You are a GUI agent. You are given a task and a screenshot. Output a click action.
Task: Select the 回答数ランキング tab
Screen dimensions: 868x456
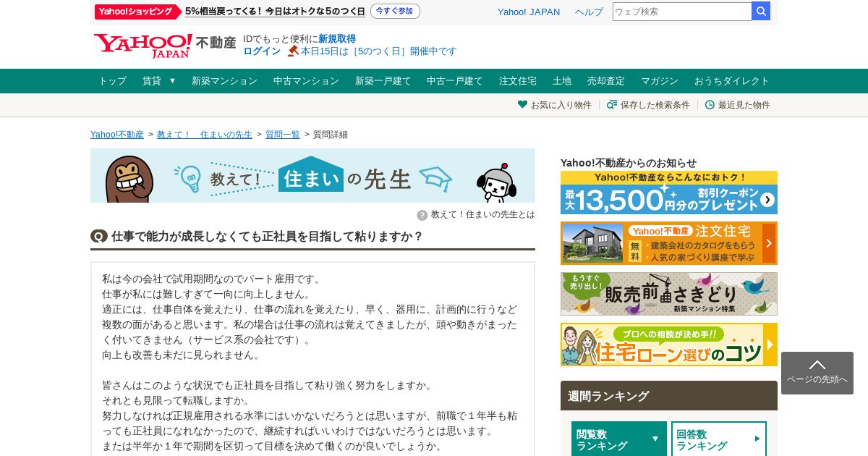(x=719, y=439)
